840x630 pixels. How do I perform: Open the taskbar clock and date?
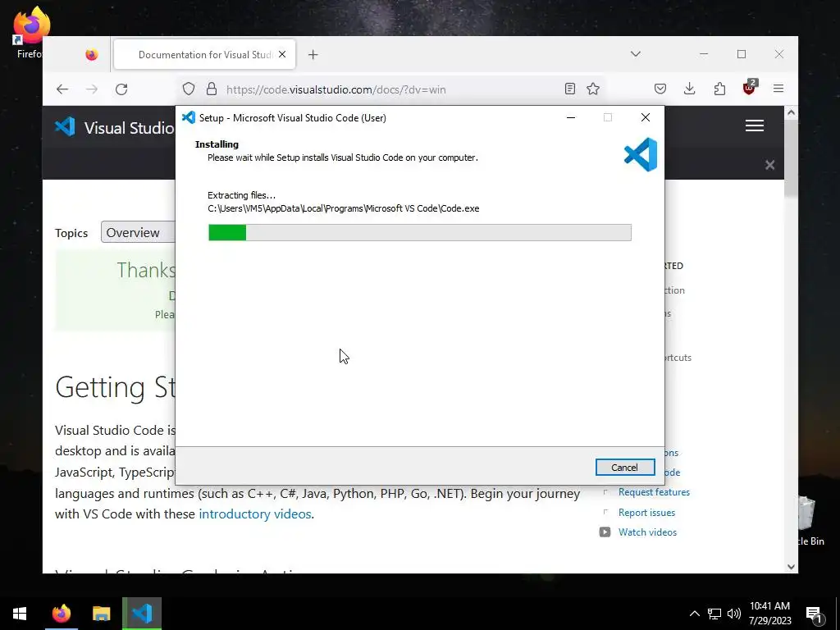click(x=769, y=614)
